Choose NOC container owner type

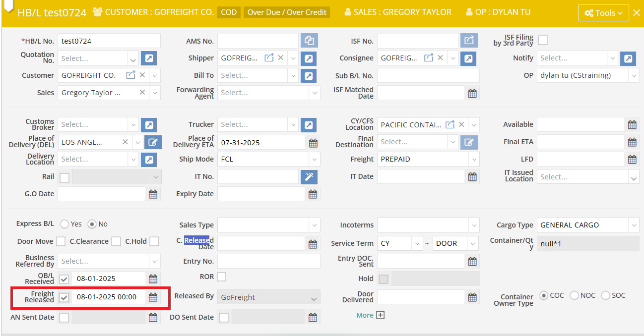click(575, 295)
